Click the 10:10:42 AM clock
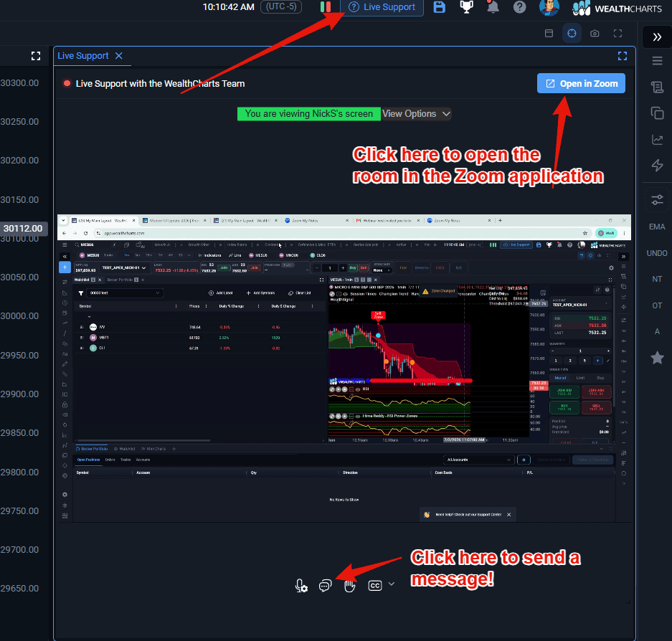 229,7
